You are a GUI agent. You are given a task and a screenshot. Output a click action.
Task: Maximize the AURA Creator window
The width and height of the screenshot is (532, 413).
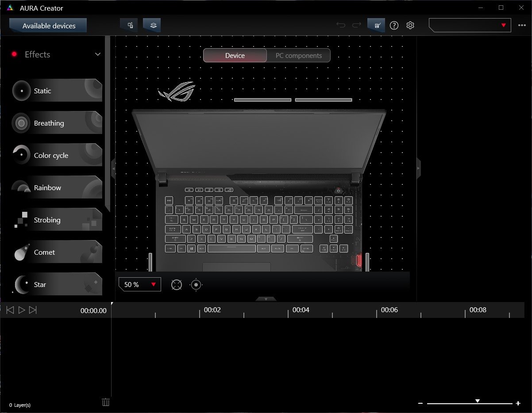click(501, 8)
